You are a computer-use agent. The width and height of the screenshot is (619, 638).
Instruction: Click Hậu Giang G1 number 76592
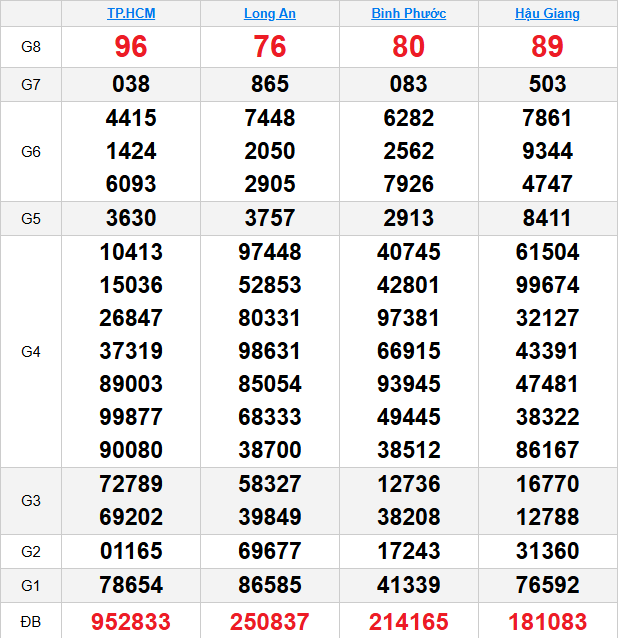point(547,585)
